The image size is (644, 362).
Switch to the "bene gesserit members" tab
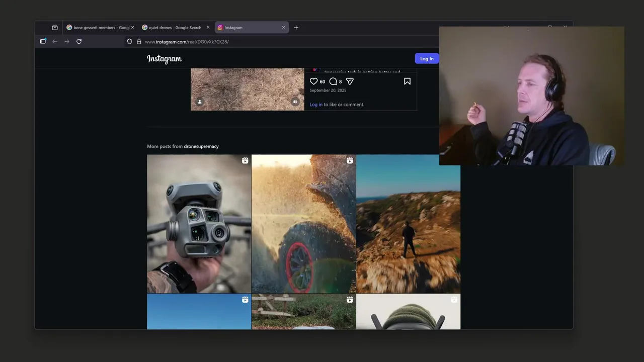(x=100, y=28)
